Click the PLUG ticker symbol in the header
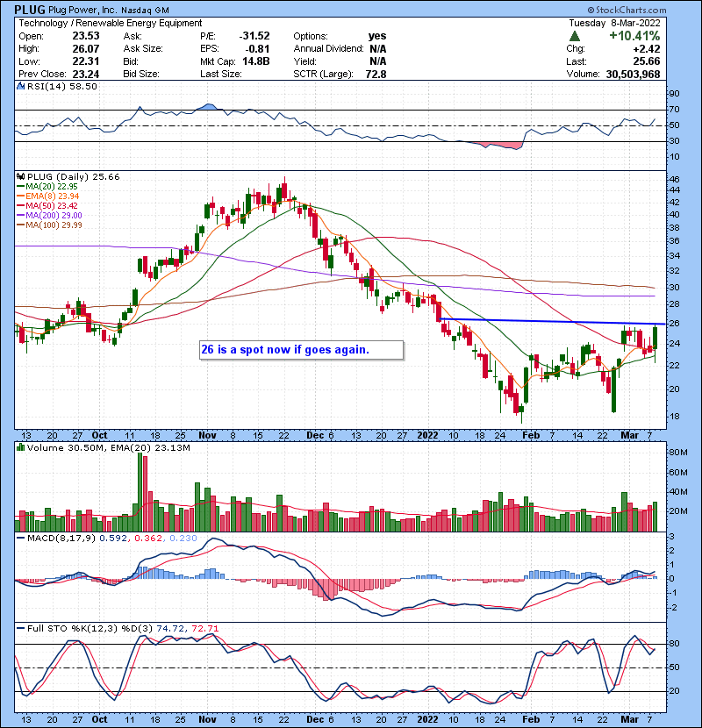This screenshot has width=702, height=728. point(30,10)
